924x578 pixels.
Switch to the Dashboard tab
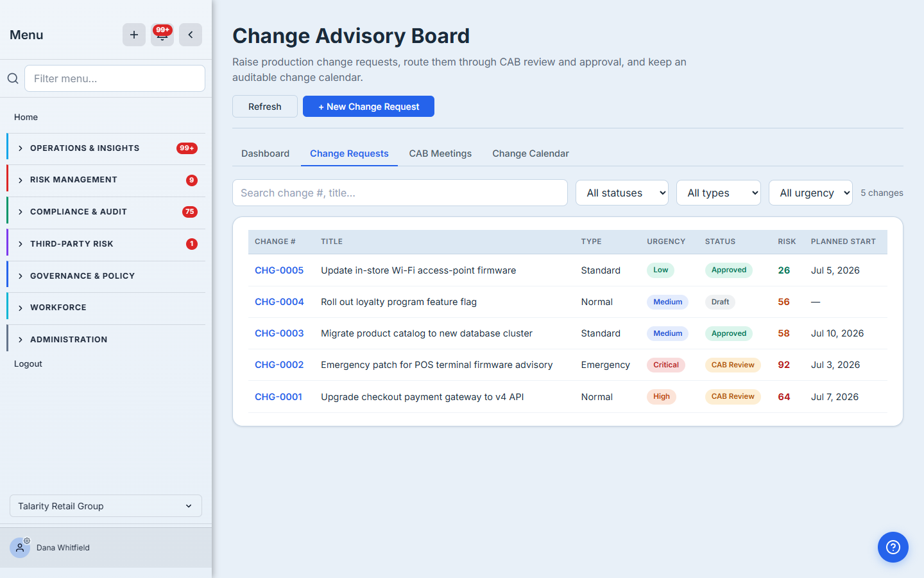265,153
